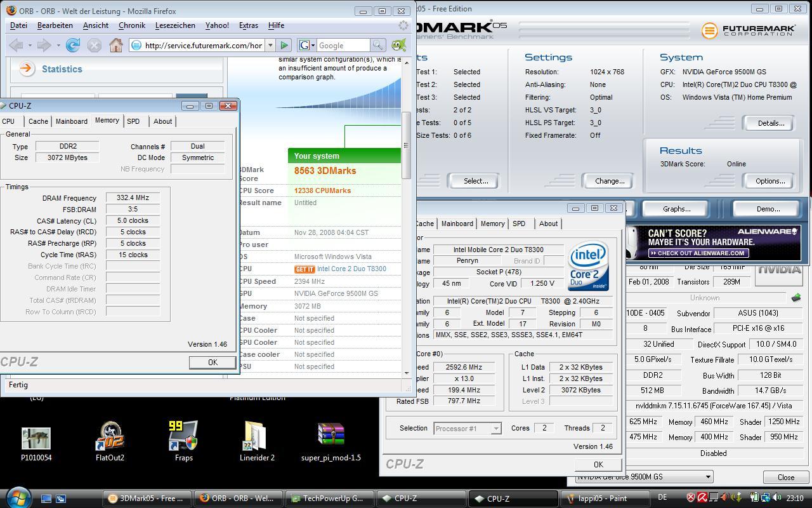
Task: Click the Demo button in 3DMark
Action: point(768,209)
